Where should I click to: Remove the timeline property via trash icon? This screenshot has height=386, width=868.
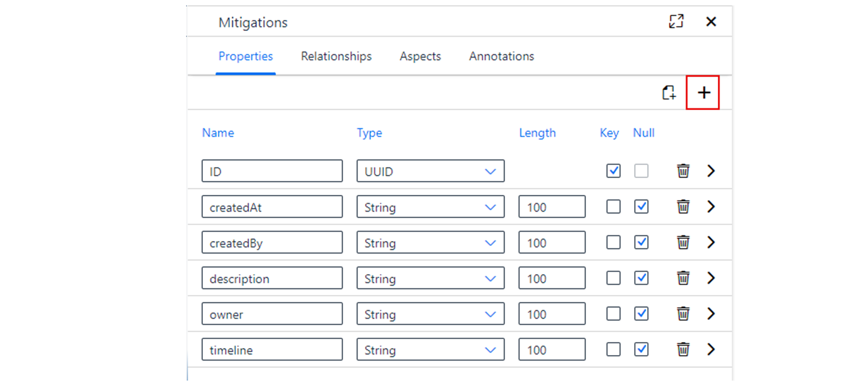[x=683, y=349]
